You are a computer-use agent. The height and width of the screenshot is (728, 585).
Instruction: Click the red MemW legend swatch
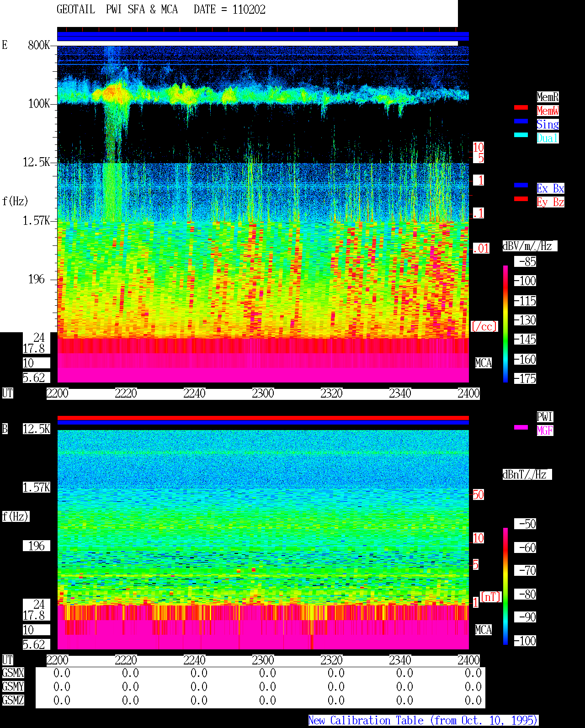click(x=521, y=107)
